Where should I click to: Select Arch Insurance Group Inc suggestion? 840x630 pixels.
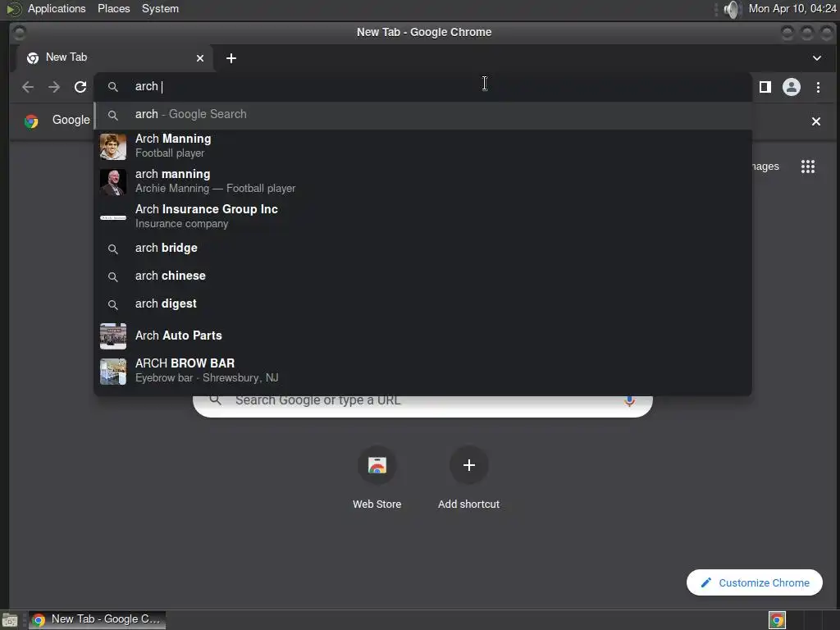click(422, 217)
